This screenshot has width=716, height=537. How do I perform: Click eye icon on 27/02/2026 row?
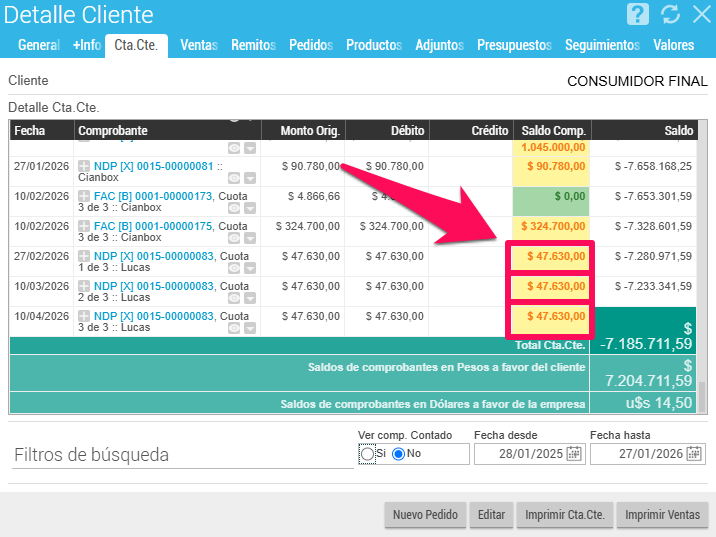pos(234,268)
